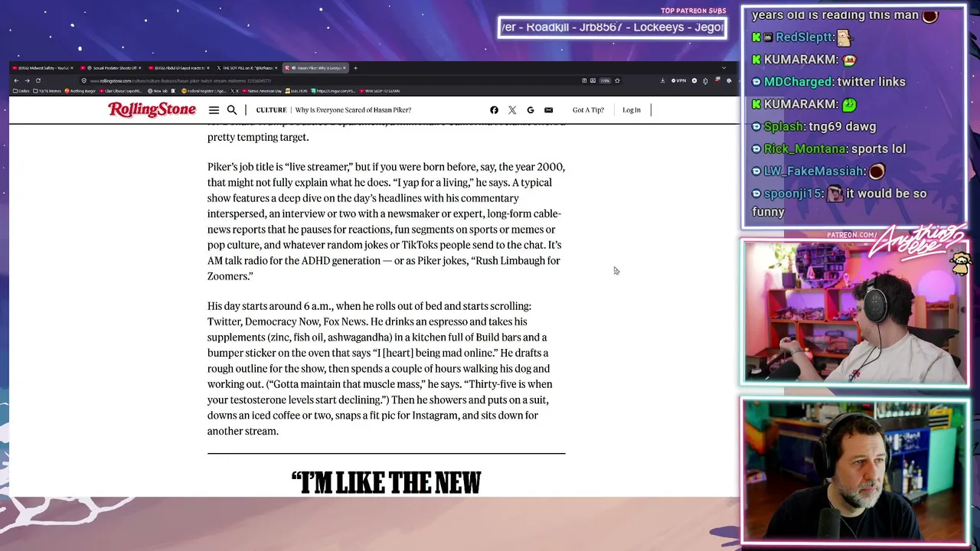This screenshot has height=551, width=980.
Task: Go back in the browser
Action: (x=16, y=80)
